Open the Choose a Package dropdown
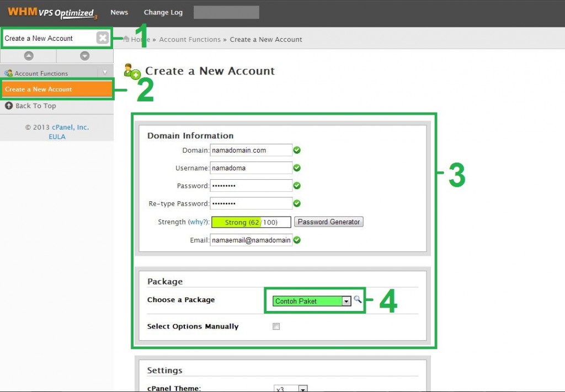565x392 pixels. 347,301
